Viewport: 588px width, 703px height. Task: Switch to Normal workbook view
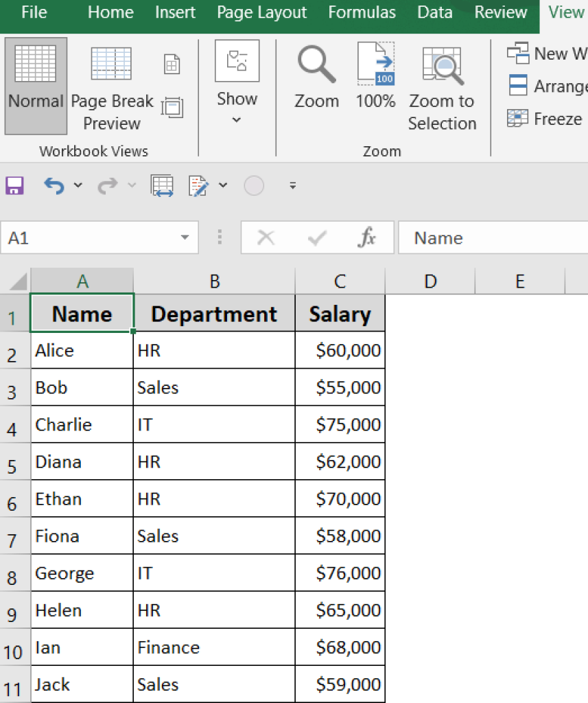(x=35, y=85)
